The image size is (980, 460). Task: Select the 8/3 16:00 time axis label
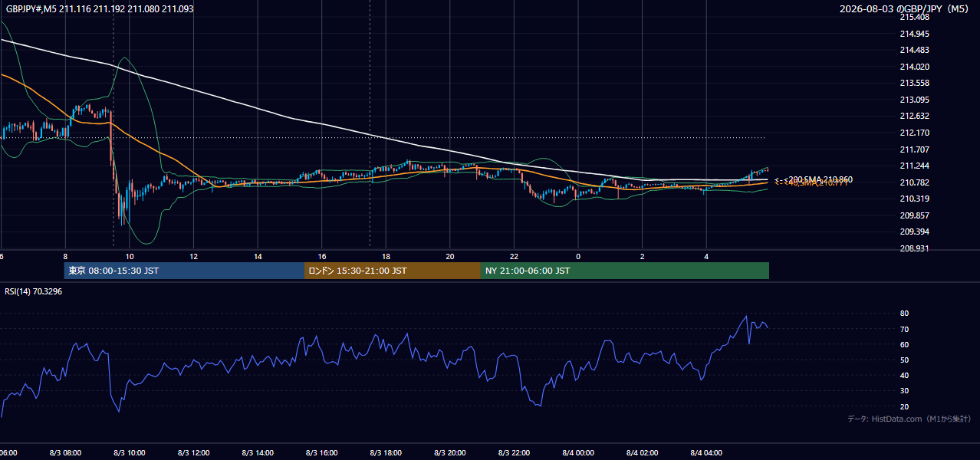pyautogui.click(x=322, y=453)
